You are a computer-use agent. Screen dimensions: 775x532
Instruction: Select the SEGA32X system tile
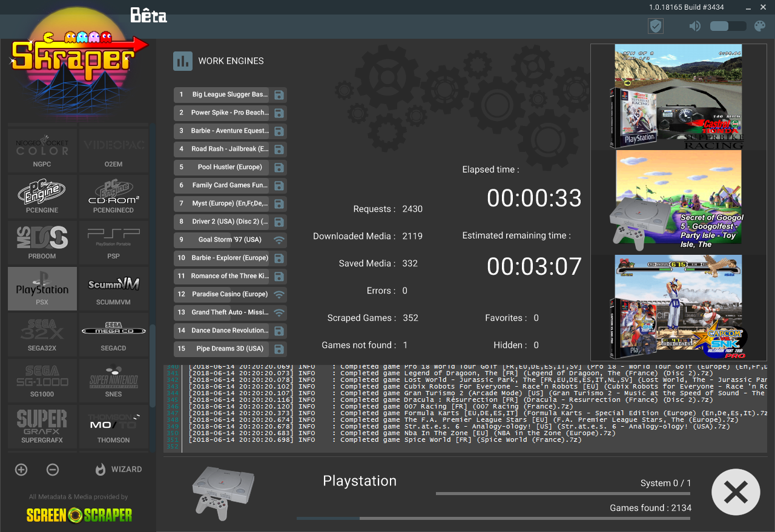[42, 335]
